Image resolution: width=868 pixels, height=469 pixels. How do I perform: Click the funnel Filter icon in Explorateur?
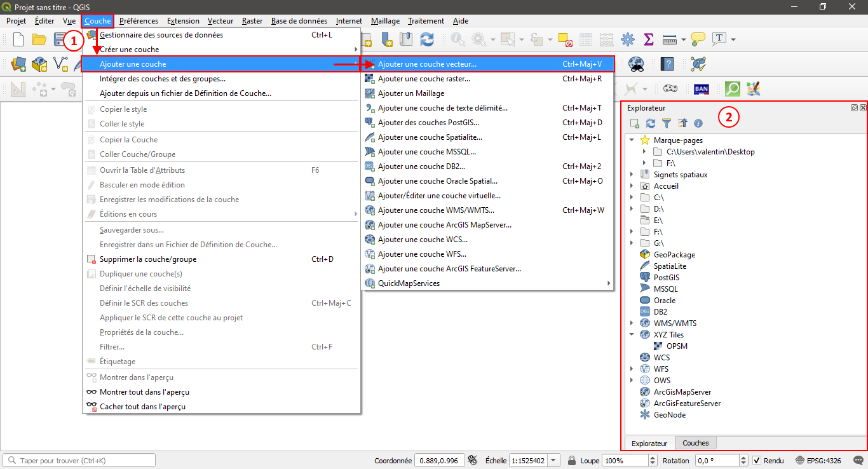(667, 123)
